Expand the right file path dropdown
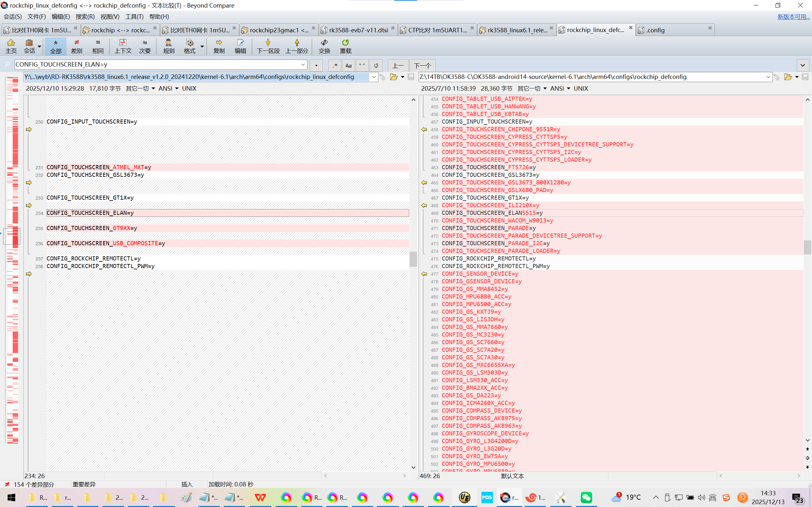 (768, 77)
